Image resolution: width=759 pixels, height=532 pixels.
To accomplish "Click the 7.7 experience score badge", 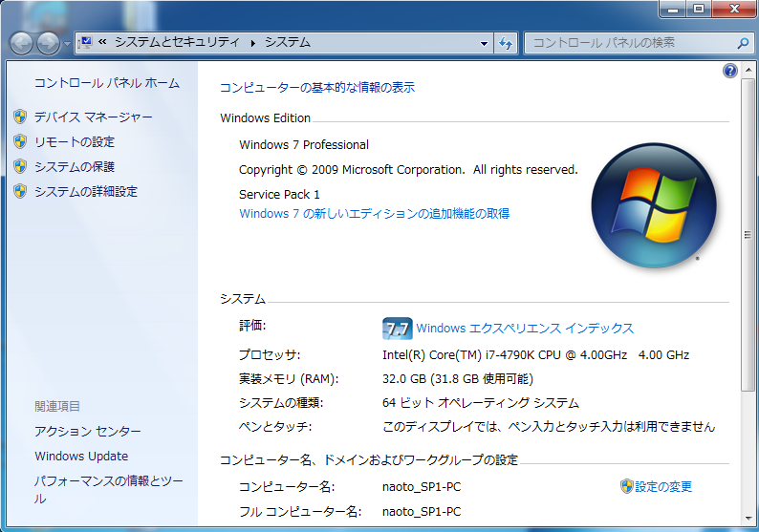I will [397, 329].
